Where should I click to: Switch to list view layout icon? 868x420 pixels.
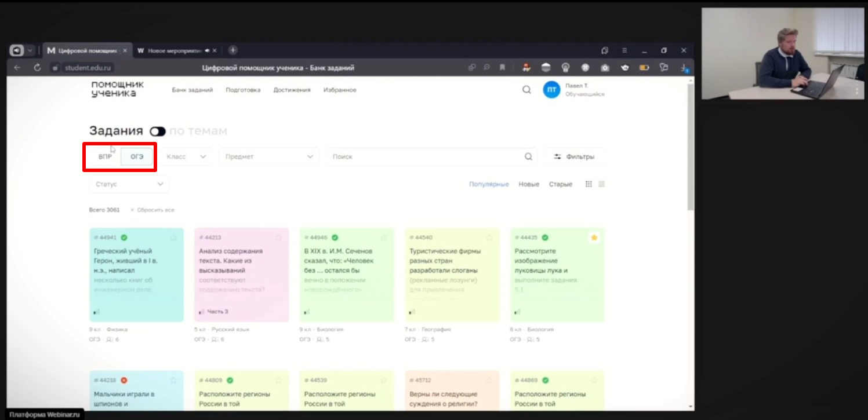point(601,184)
